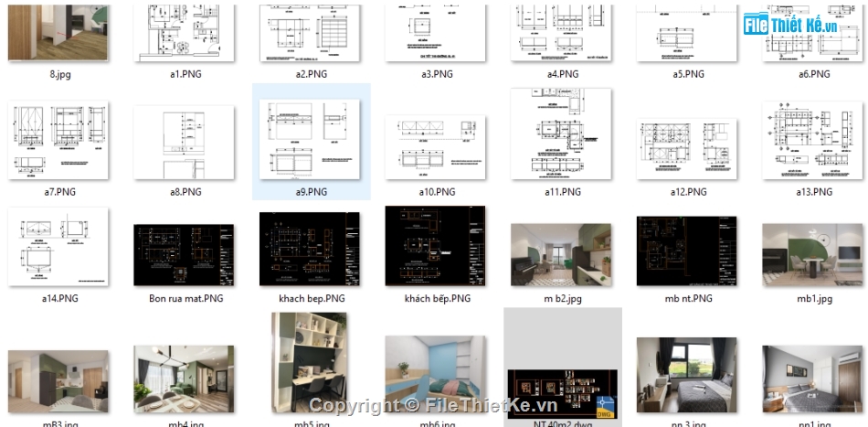868x427 pixels.
Task: Click the file name '8.jpg'
Action: 60,74
